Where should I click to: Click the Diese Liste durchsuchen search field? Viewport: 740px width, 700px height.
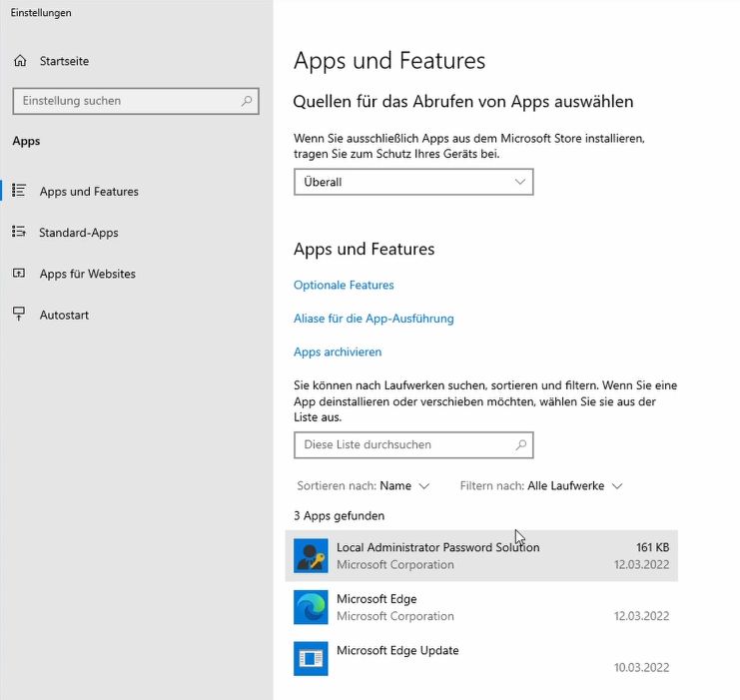click(413, 444)
